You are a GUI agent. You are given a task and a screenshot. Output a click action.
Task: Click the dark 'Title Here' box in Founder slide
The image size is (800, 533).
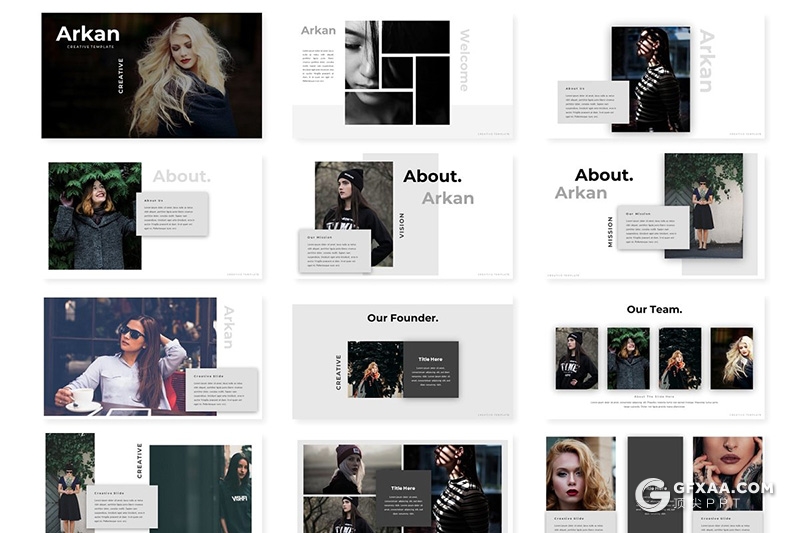(x=431, y=369)
